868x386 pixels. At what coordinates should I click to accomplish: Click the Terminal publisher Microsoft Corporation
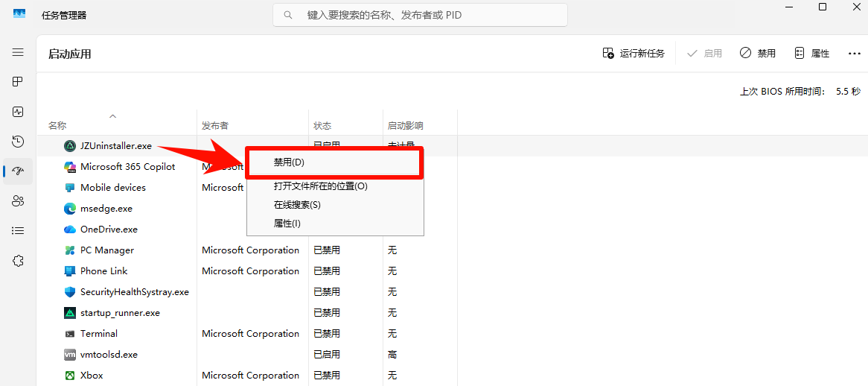(x=250, y=333)
